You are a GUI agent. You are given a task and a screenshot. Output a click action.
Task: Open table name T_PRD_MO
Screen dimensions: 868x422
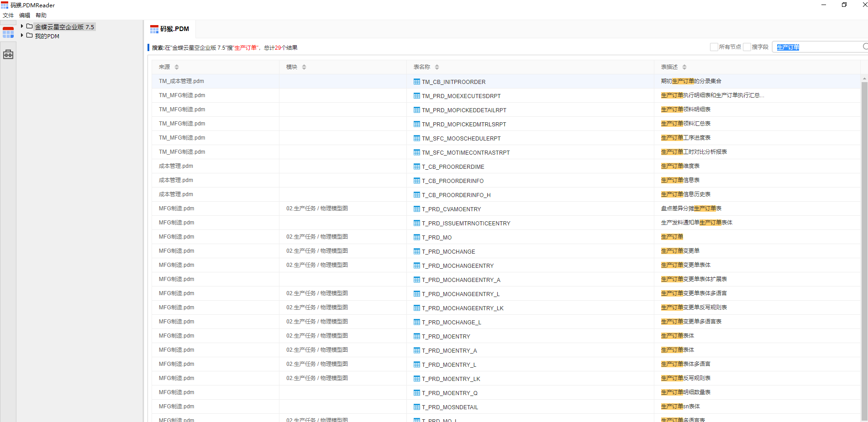point(437,237)
